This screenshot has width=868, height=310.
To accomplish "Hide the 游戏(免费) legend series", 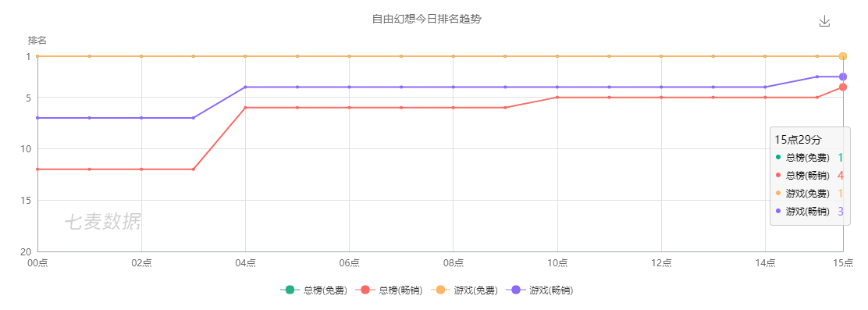I will pyautogui.click(x=464, y=290).
